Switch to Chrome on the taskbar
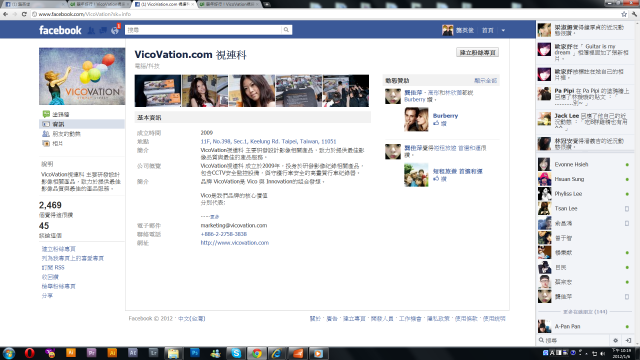Screen dimensions: 640x360 257,353
